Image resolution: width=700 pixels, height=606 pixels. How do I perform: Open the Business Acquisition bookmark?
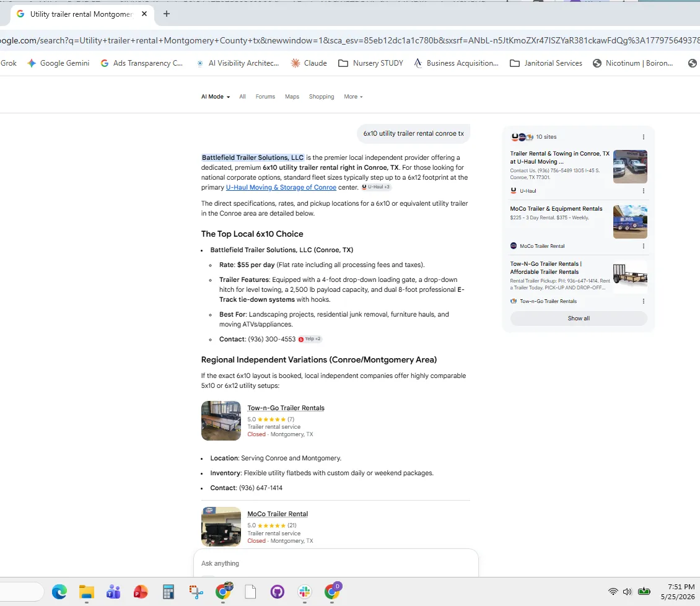(x=457, y=63)
